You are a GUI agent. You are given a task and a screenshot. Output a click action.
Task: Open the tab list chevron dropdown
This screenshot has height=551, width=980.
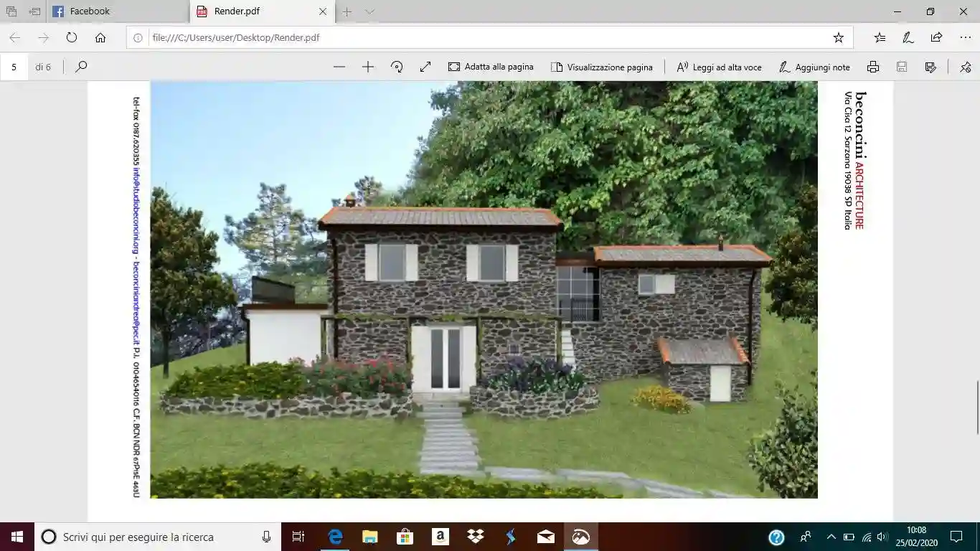(369, 11)
